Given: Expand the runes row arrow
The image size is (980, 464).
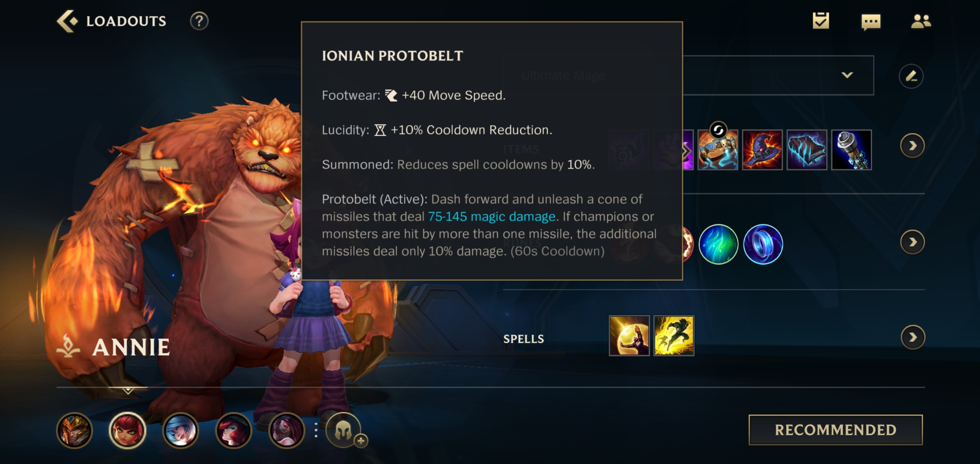Looking at the screenshot, I should (912, 242).
